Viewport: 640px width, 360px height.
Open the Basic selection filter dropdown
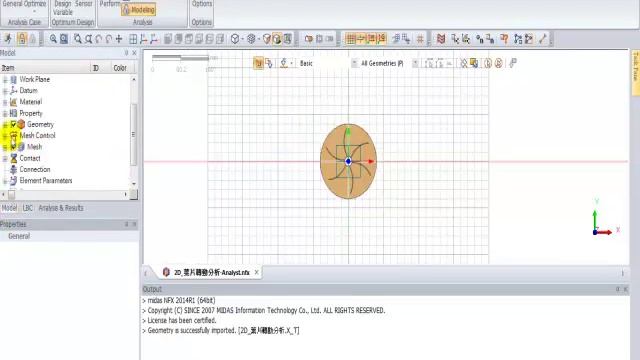354,63
